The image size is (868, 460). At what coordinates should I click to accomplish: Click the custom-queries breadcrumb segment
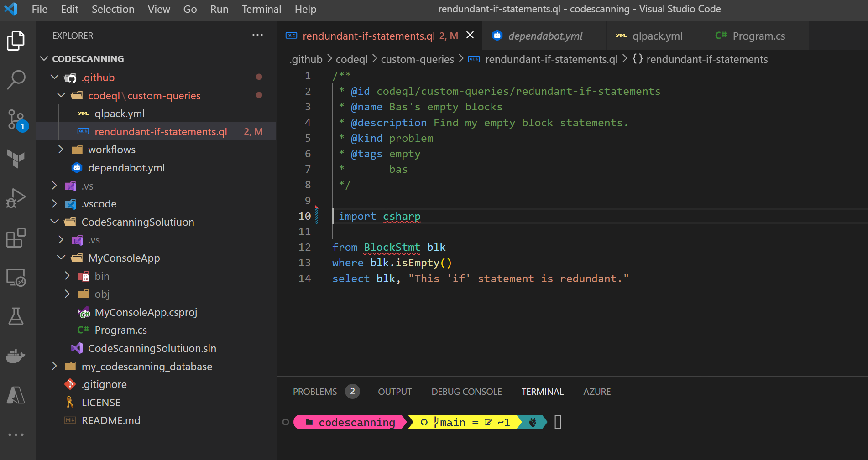pyautogui.click(x=417, y=59)
